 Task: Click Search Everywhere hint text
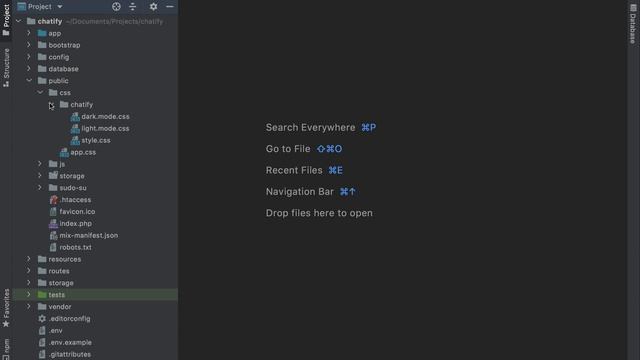tap(310, 127)
